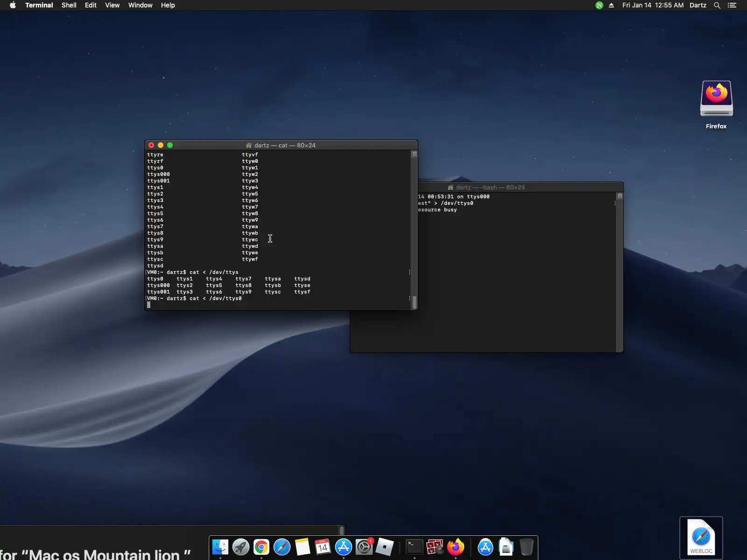Open the Window menu

pyautogui.click(x=141, y=5)
